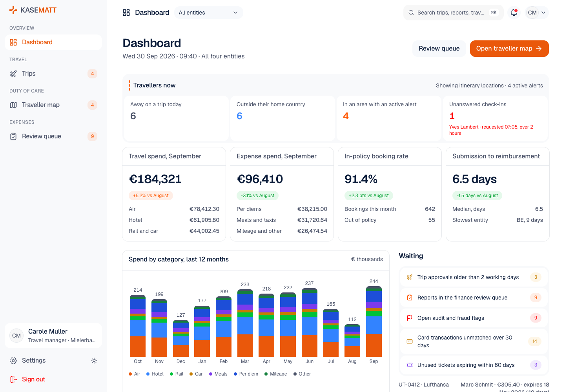Click the Review queue clipboard icon in sidebar
This screenshot has height=392, width=565.
pos(13,136)
